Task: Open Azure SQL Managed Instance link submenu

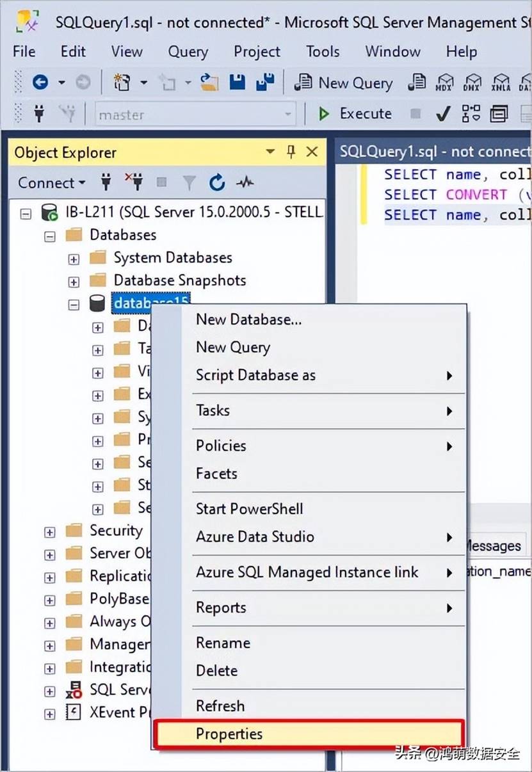Action: click(x=309, y=572)
